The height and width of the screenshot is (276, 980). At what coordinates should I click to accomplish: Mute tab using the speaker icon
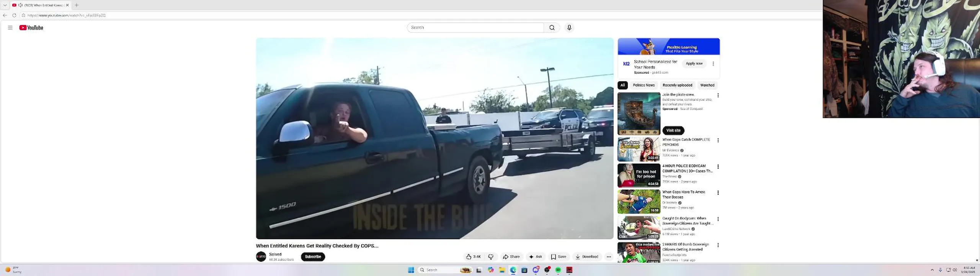click(20, 5)
